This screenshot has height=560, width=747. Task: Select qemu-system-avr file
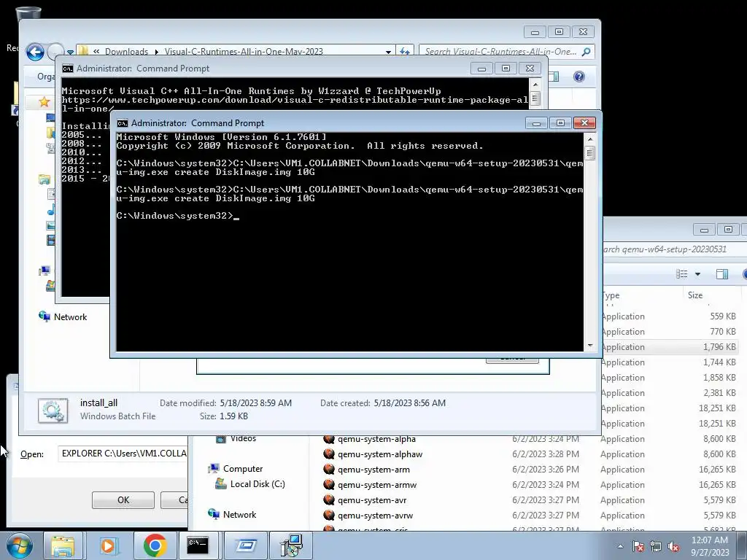pyautogui.click(x=372, y=500)
